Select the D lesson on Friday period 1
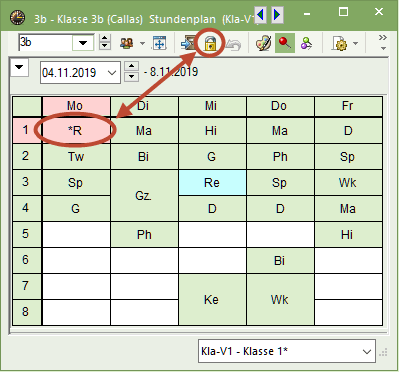The image size is (399, 372). pos(348,130)
